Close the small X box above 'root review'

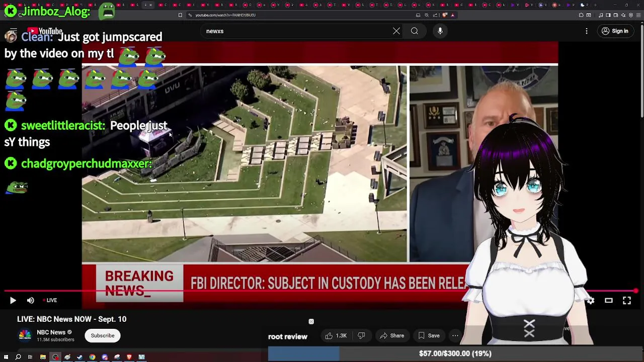click(311, 322)
